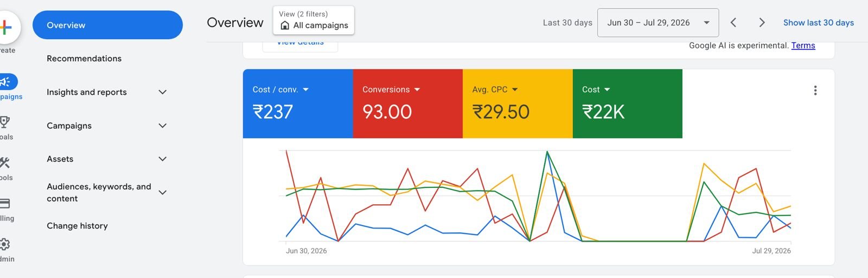Click the Jul 29, 2026 axis label
Screen dimensions: 868x278
click(x=771, y=251)
